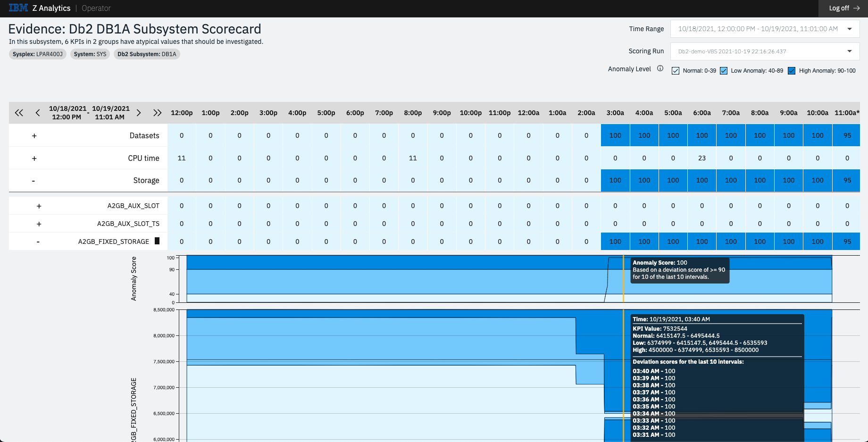The height and width of the screenshot is (442, 868).
Task: Click the black marker beside A2GB_FIXED_STORAGE
Action: (x=157, y=241)
